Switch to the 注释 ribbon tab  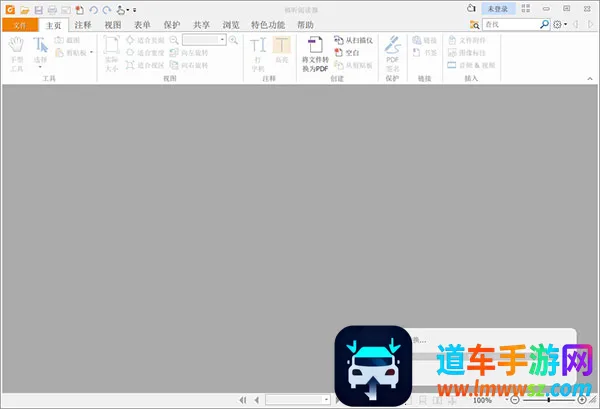(83, 24)
